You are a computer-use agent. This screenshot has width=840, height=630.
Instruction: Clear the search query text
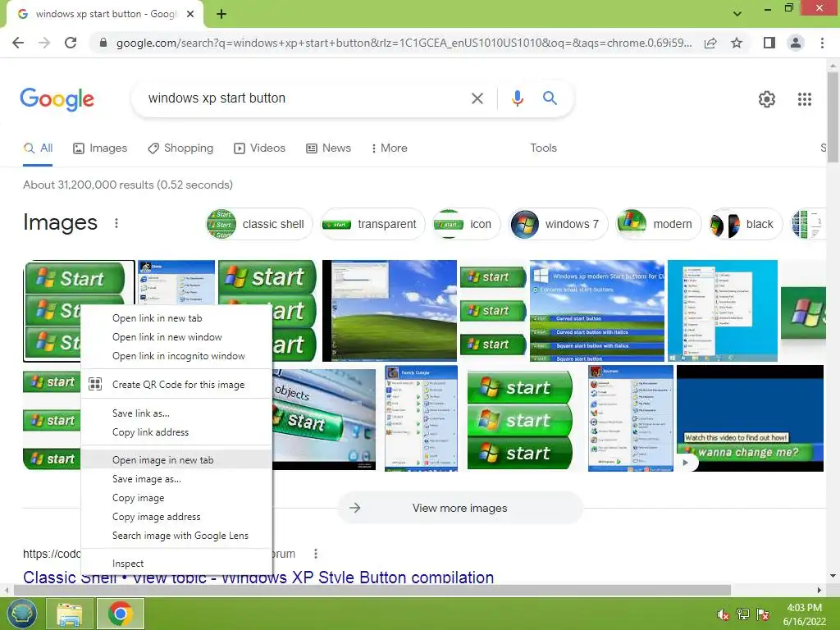point(477,98)
